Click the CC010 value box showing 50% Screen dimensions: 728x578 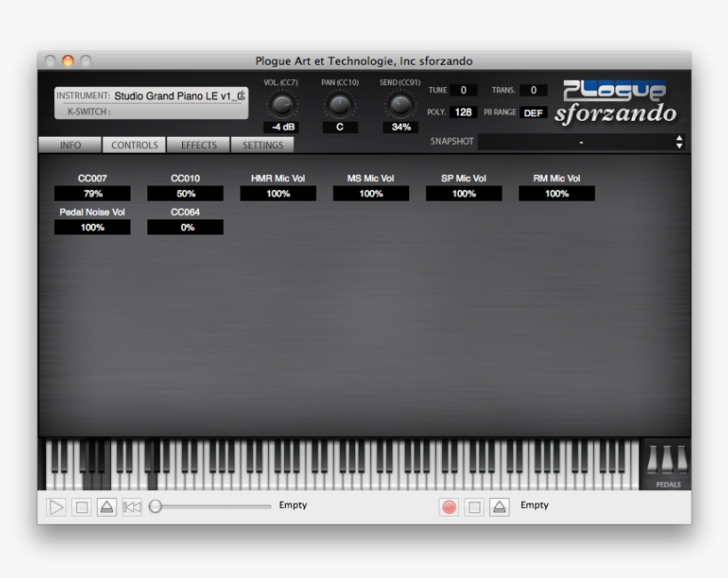point(186,194)
